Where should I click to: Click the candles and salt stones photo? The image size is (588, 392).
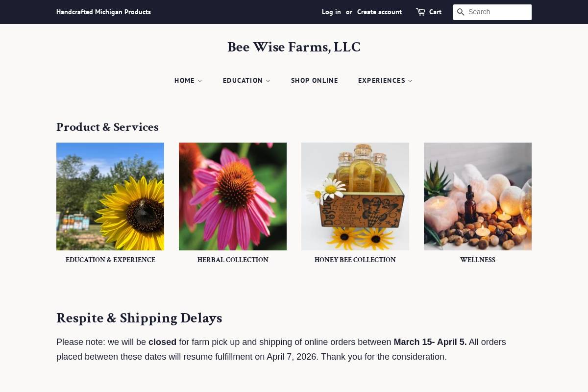(477, 196)
